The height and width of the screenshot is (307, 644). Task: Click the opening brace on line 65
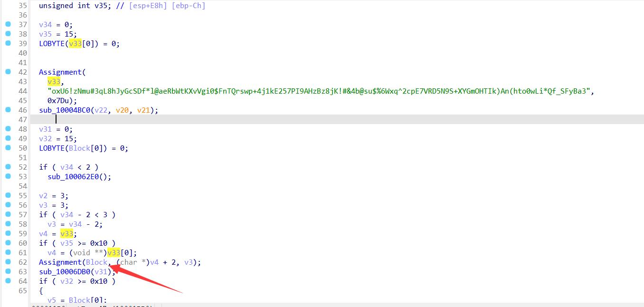coord(41,291)
